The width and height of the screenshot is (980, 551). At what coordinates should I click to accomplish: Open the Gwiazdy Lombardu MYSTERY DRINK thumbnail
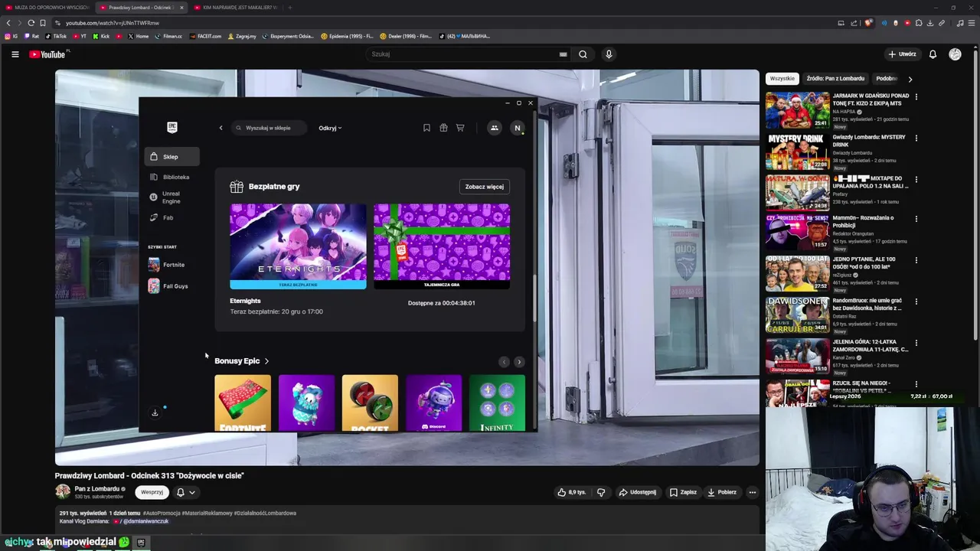tap(797, 152)
